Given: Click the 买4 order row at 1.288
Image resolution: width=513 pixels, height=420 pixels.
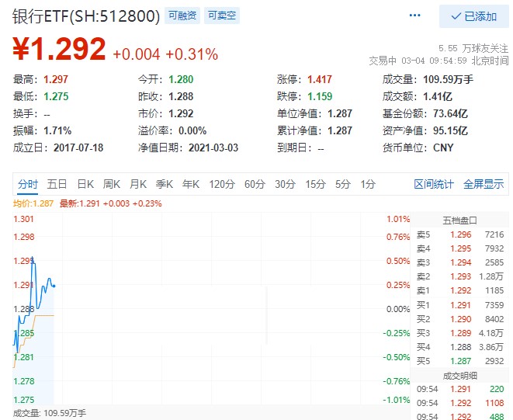Looking at the screenshot, I should (x=460, y=347).
